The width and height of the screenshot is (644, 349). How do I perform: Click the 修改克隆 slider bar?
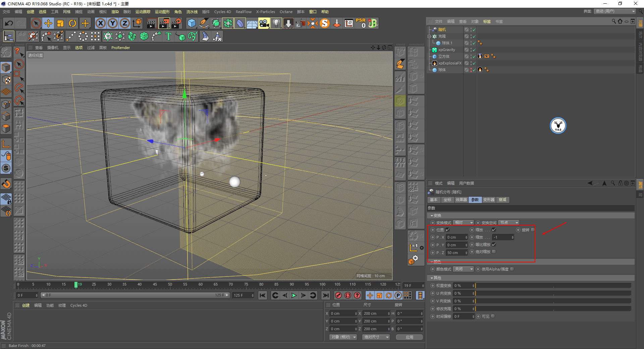click(x=553, y=309)
